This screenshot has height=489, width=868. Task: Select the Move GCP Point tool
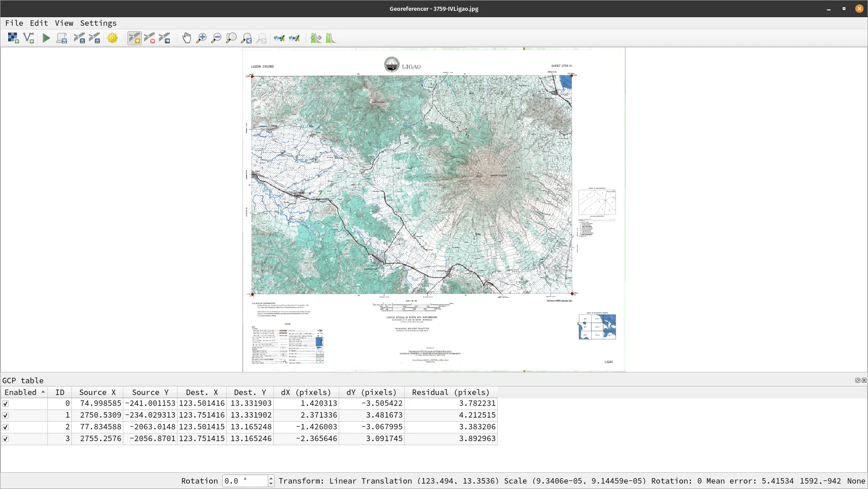tap(164, 38)
